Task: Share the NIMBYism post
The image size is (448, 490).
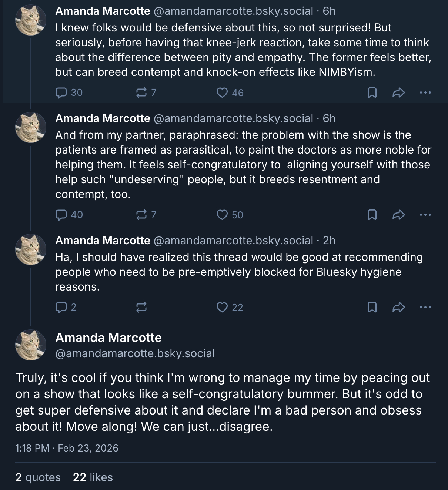Action: [x=398, y=93]
